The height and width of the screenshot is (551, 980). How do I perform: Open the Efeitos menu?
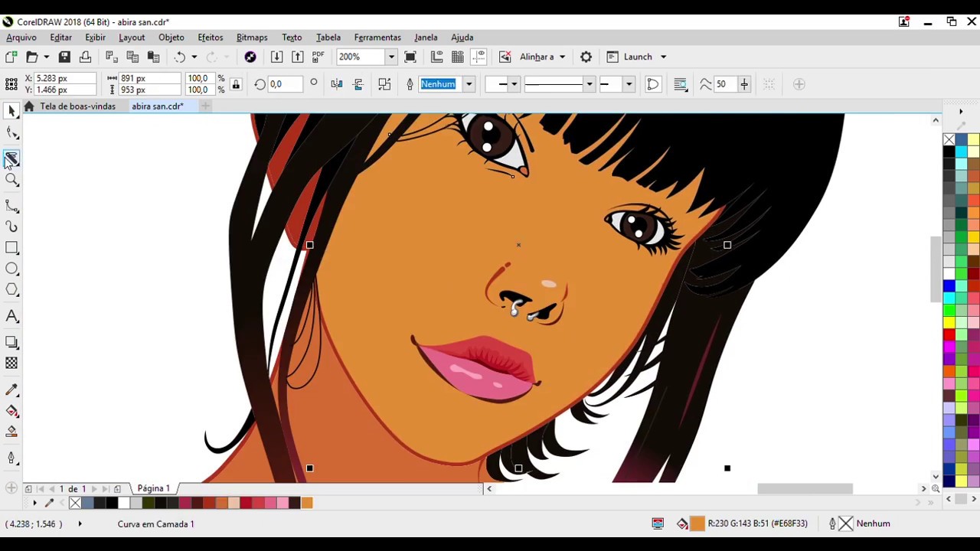pos(211,37)
